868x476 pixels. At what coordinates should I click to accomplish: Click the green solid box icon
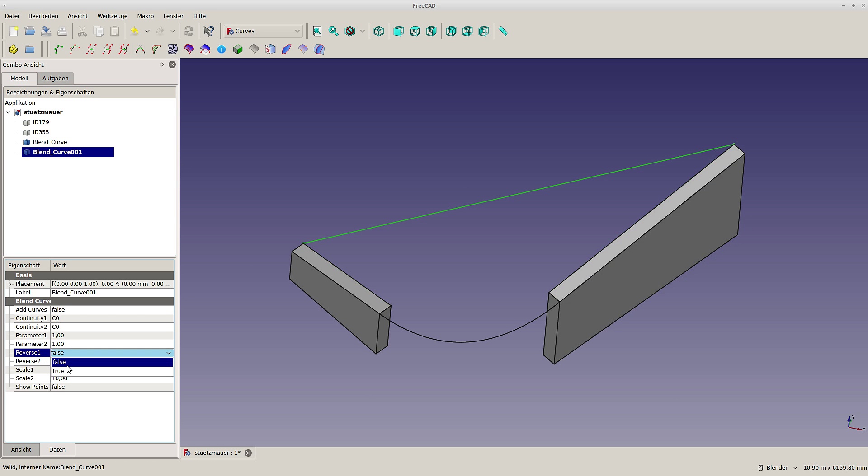(238, 49)
